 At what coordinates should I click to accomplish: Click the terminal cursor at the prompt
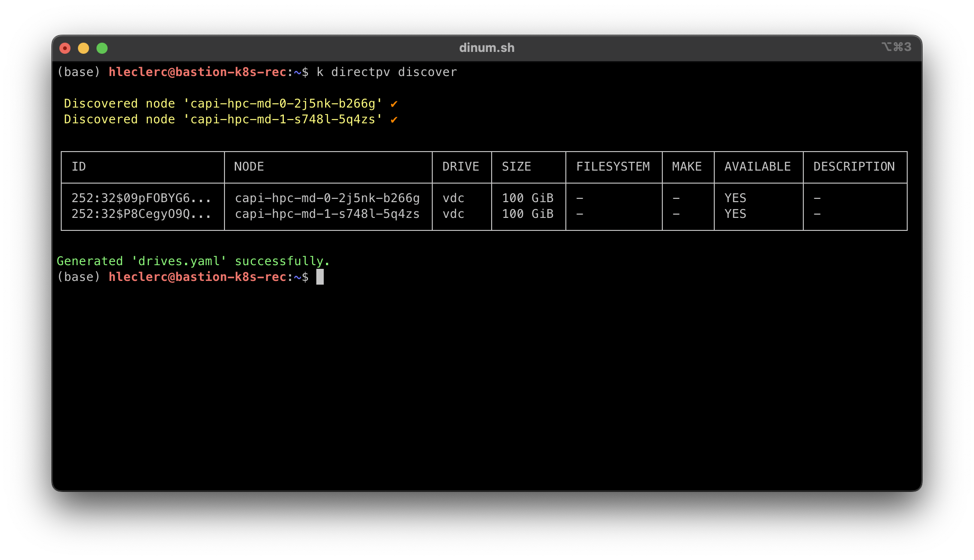(x=320, y=277)
